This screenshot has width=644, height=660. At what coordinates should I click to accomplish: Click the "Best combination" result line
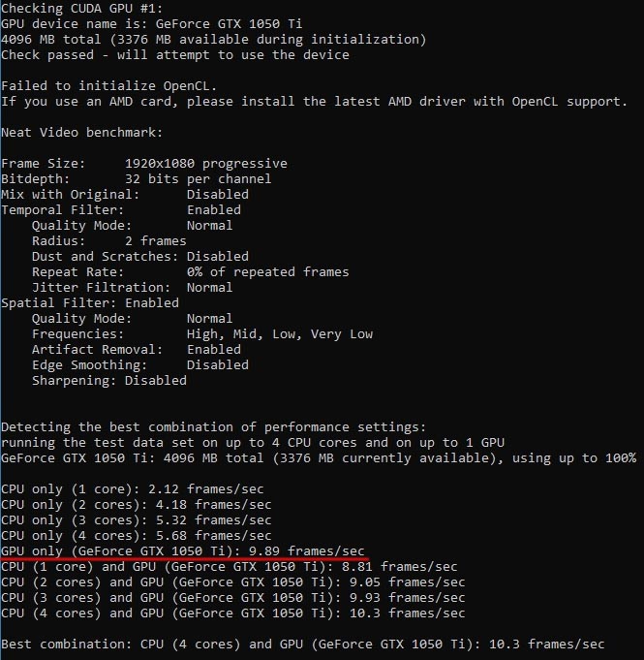(x=302, y=644)
